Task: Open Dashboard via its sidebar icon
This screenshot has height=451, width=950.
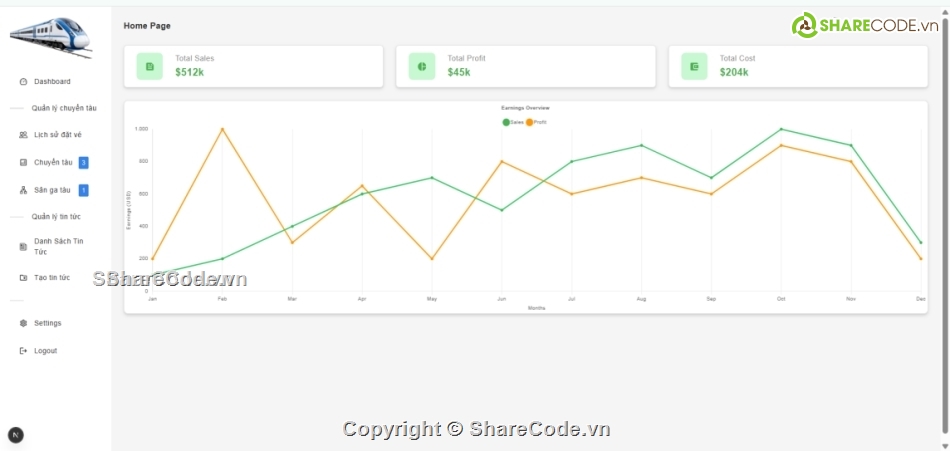Action: pyautogui.click(x=23, y=82)
